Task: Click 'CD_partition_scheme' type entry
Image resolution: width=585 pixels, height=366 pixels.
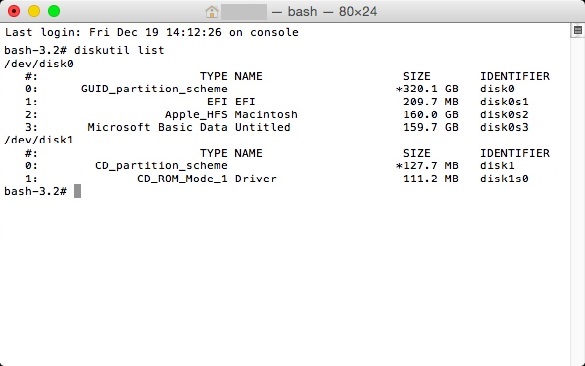Action: tap(161, 166)
